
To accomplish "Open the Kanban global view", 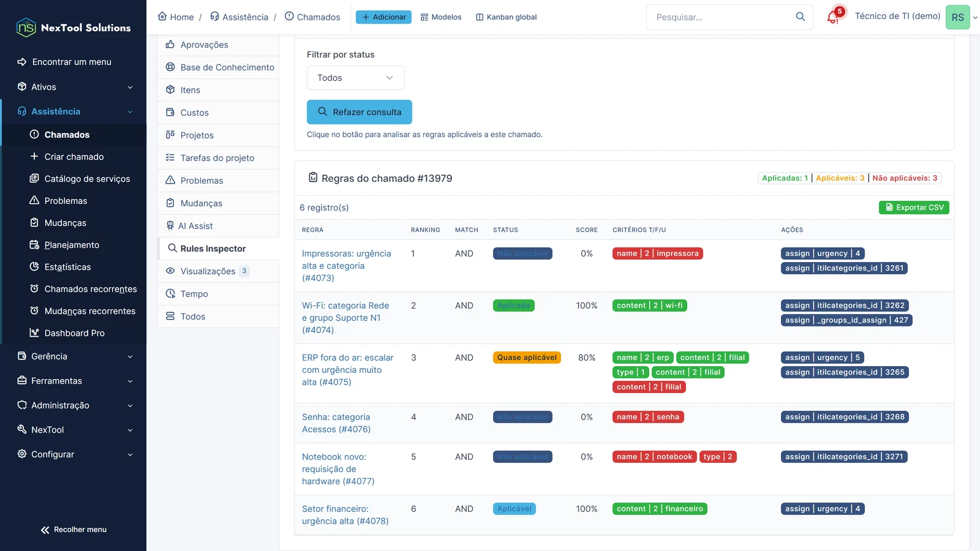I will click(x=506, y=17).
